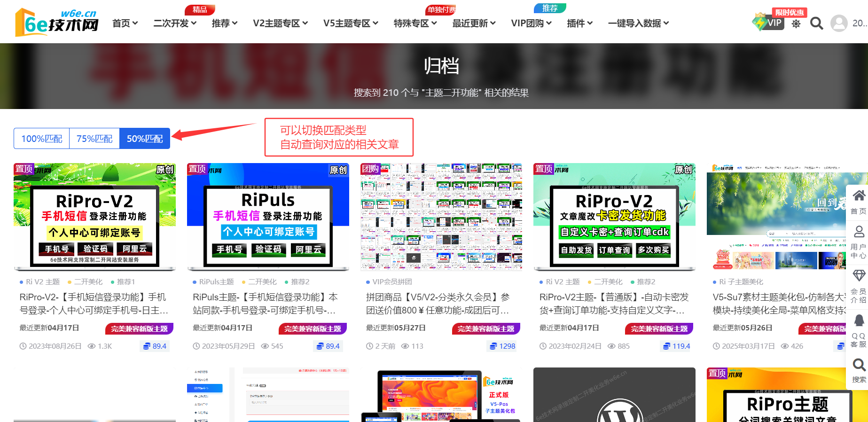Open the user avatar icon
This screenshot has width=868, height=422.
(x=838, y=23)
